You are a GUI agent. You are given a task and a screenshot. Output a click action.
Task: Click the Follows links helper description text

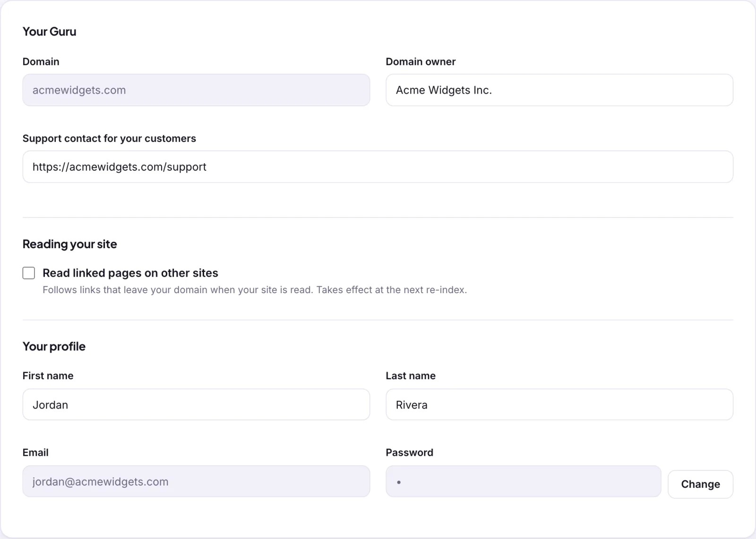point(255,290)
